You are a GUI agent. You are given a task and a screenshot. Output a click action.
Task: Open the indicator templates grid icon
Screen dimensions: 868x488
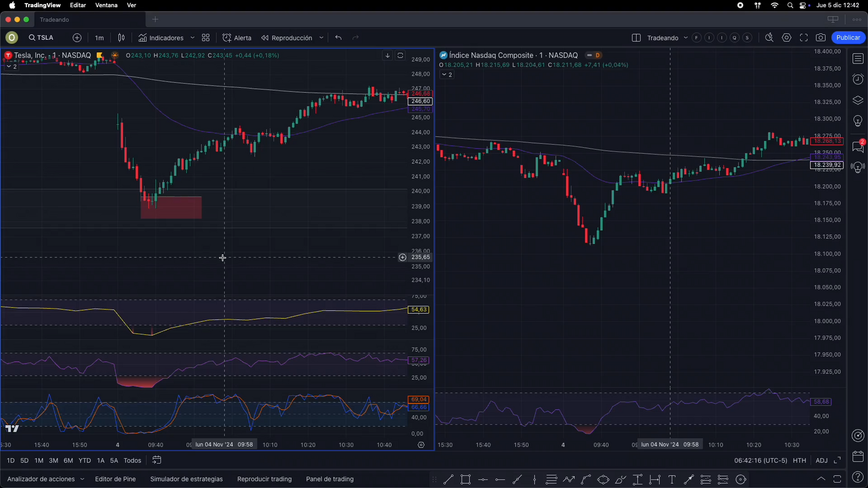206,38
